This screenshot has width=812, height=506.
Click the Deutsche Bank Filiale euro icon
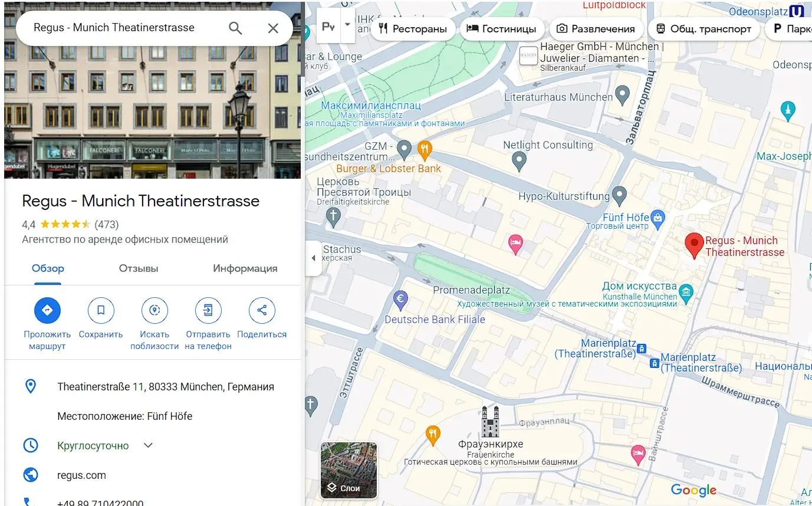coord(400,300)
